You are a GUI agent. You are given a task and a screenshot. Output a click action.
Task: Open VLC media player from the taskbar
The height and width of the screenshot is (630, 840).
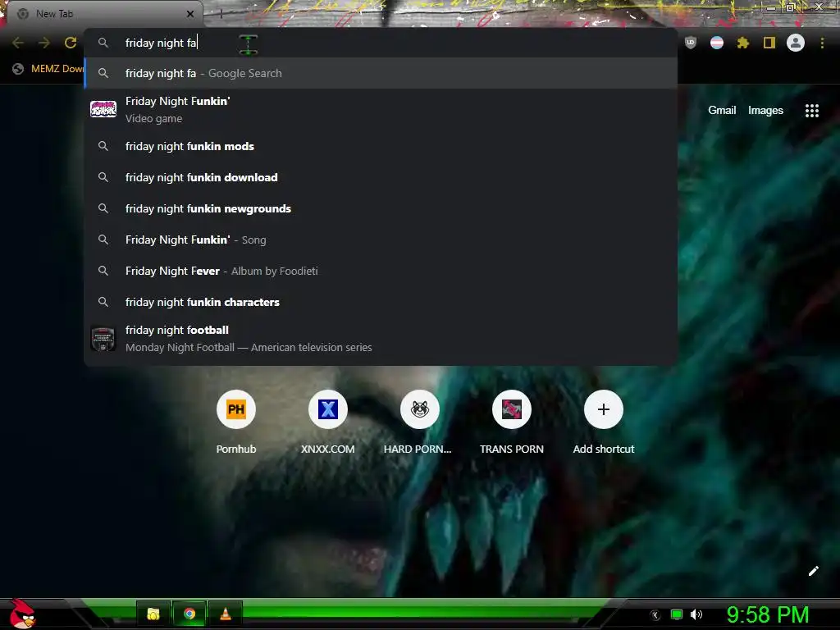click(226, 614)
